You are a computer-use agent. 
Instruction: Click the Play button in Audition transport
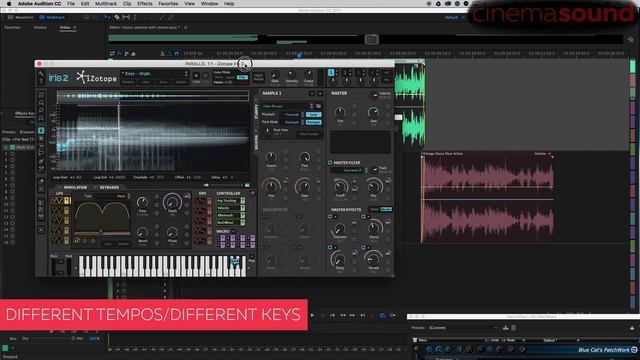point(313,315)
